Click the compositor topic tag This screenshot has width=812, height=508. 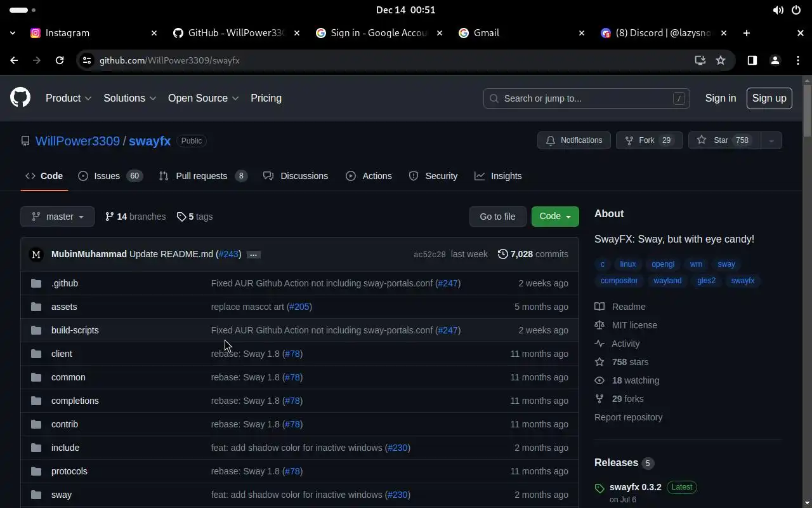pyautogui.click(x=619, y=281)
